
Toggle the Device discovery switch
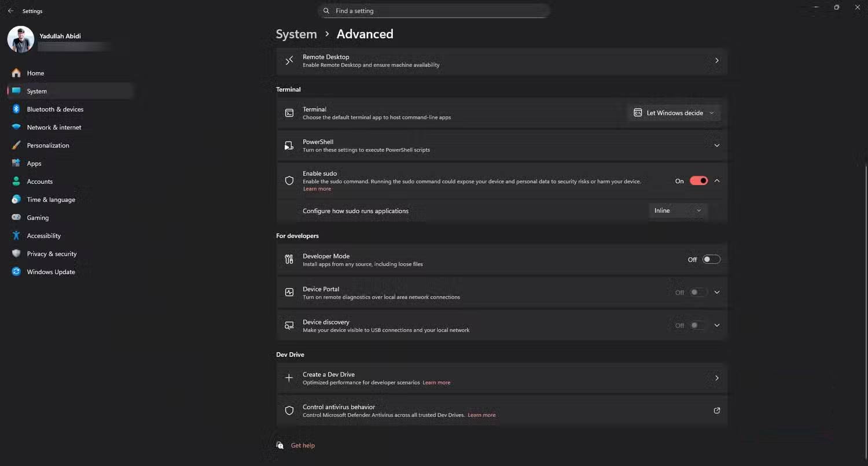(697, 326)
